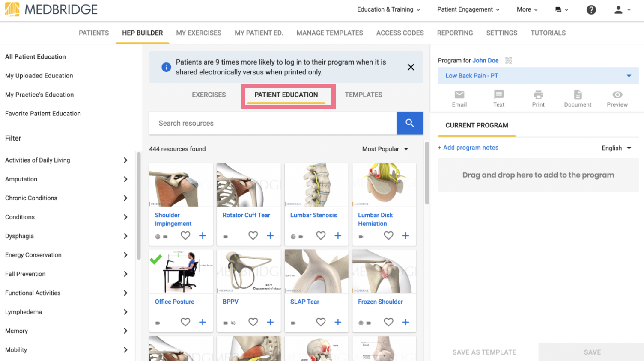The width and height of the screenshot is (644, 361).
Task: Click the info icon in the banner
Action: [x=166, y=67]
